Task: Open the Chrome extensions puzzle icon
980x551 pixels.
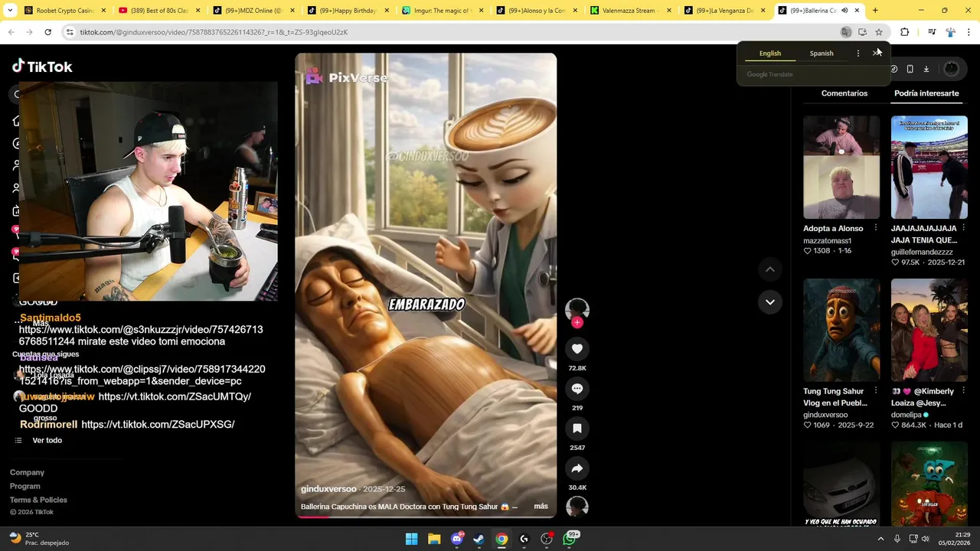Action: pos(905,32)
